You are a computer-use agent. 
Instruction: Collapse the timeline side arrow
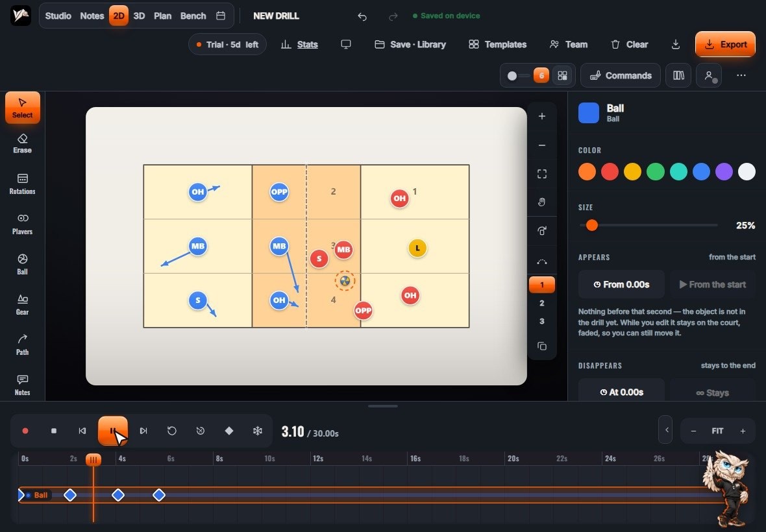[x=665, y=429]
